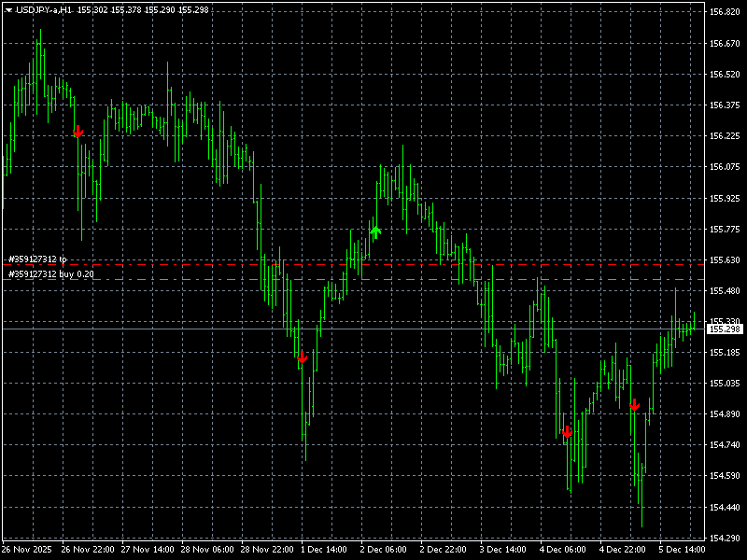
Task: Click the 26 Nov 2025 date label
Action: [x=28, y=550]
